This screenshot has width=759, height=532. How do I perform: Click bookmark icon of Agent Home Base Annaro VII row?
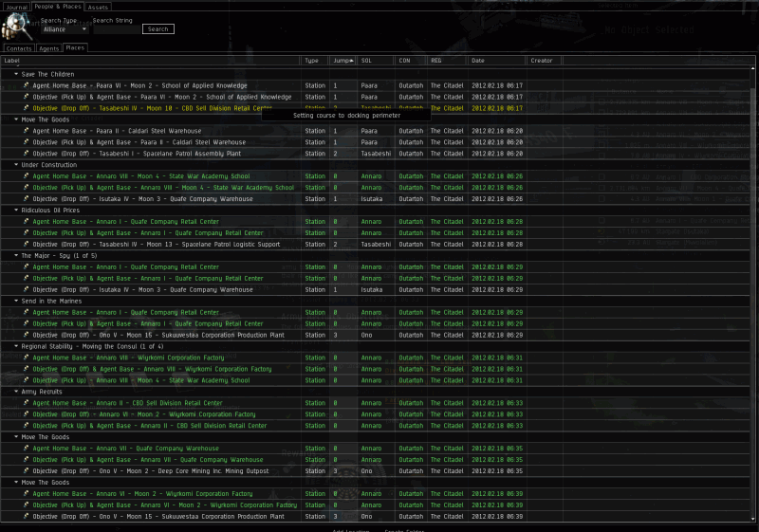click(27, 449)
